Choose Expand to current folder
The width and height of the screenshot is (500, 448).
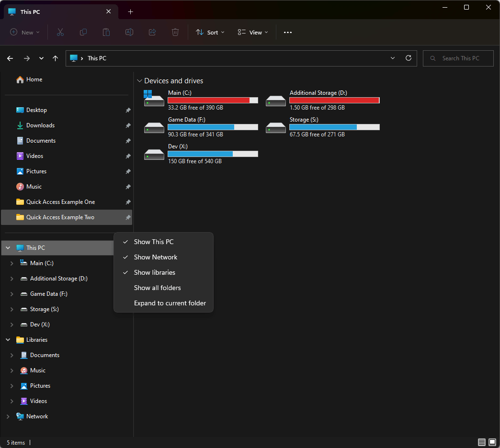click(163, 303)
